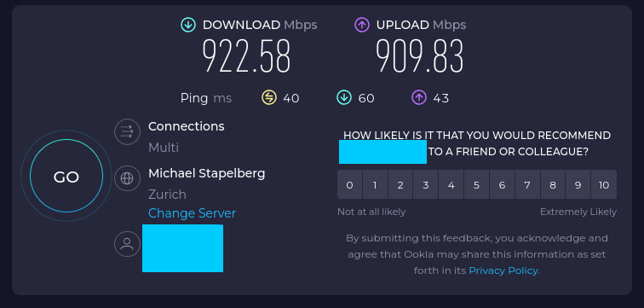
Task: Click the purple upload arrow icon
Action: (362, 25)
